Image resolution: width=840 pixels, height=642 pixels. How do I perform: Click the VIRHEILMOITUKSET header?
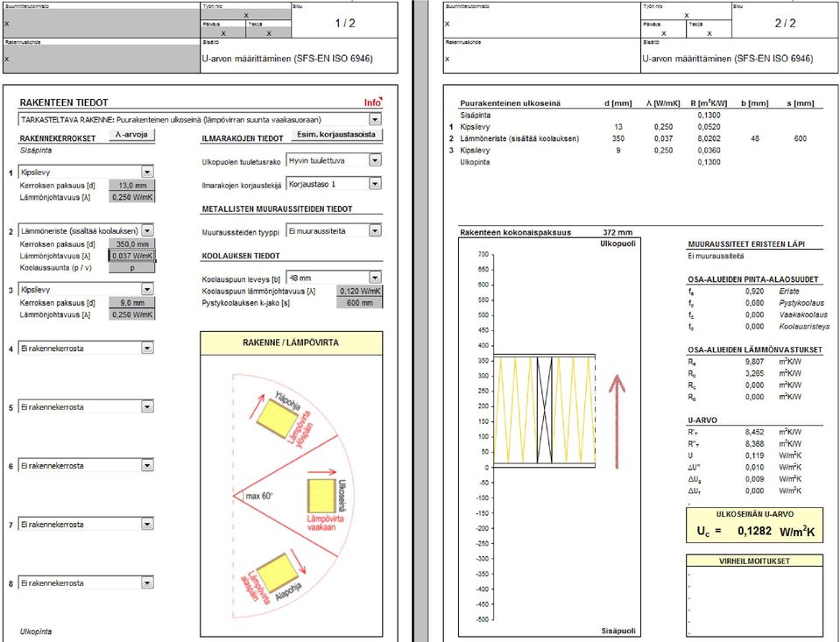(x=754, y=561)
